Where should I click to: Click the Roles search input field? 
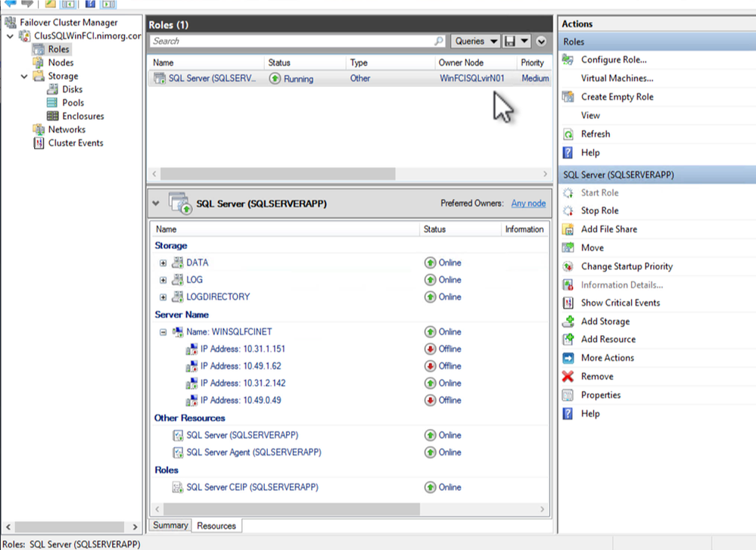291,42
